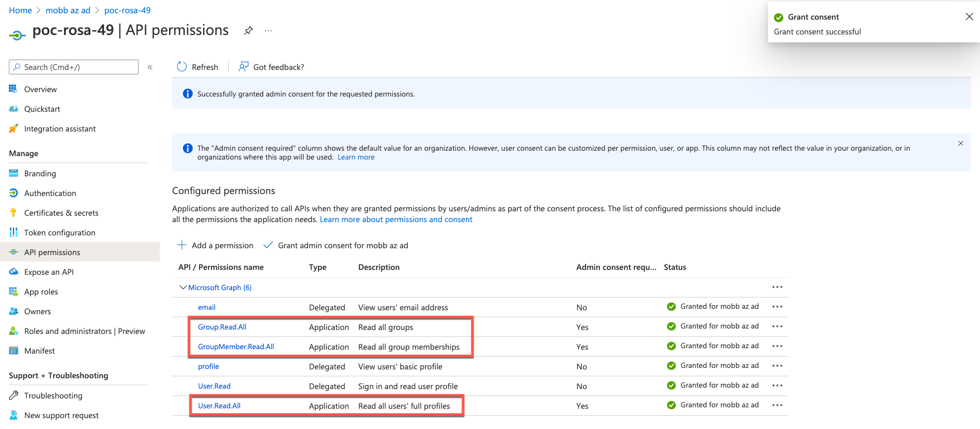The height and width of the screenshot is (429, 980).
Task: Open ellipsis menu for User.Read.All row
Action: (777, 405)
